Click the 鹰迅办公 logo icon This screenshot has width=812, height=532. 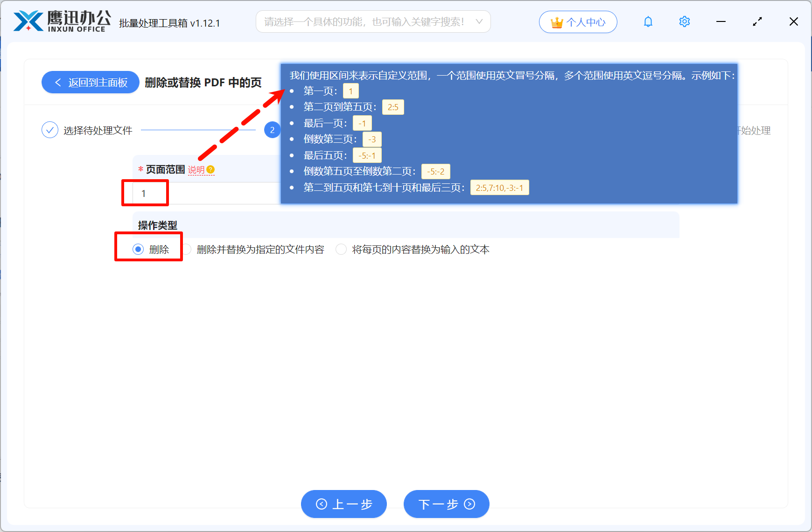(x=28, y=20)
